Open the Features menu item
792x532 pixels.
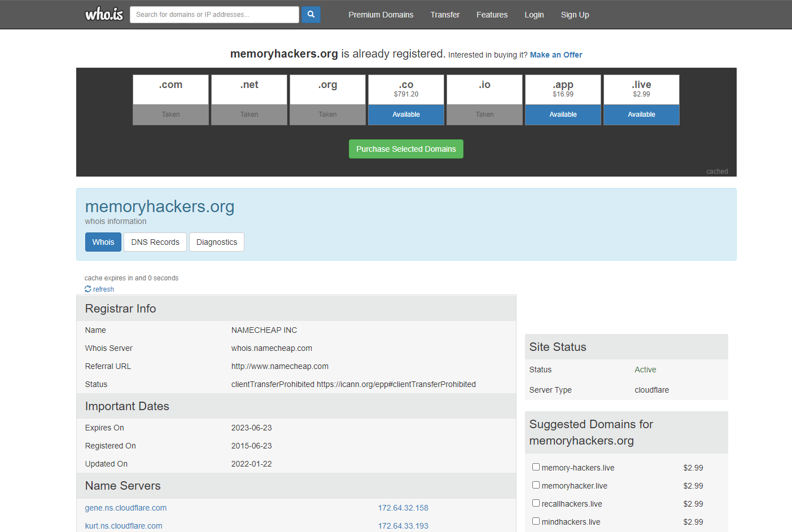click(492, 15)
